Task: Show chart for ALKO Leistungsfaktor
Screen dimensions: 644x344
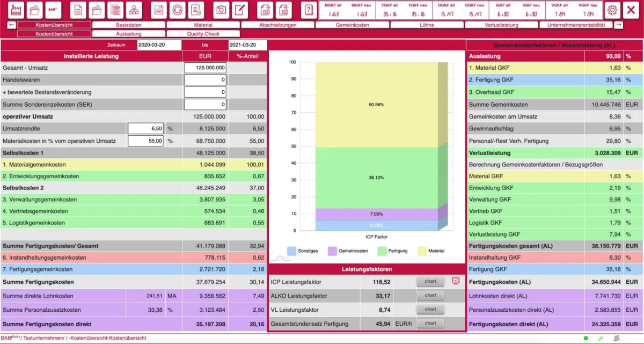Action: (x=430, y=295)
